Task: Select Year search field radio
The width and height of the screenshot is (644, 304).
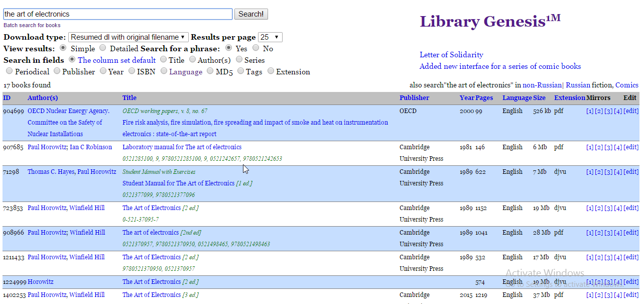Action: pyautogui.click(x=102, y=71)
